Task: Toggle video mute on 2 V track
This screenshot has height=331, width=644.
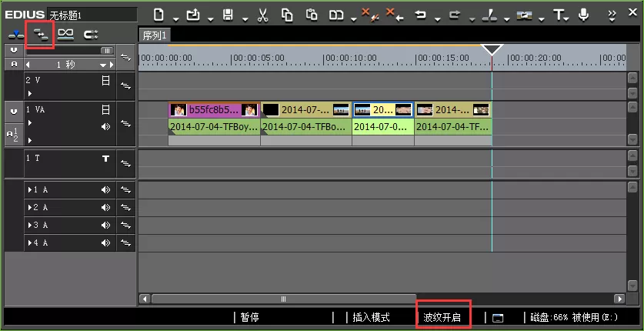Action: [105, 81]
